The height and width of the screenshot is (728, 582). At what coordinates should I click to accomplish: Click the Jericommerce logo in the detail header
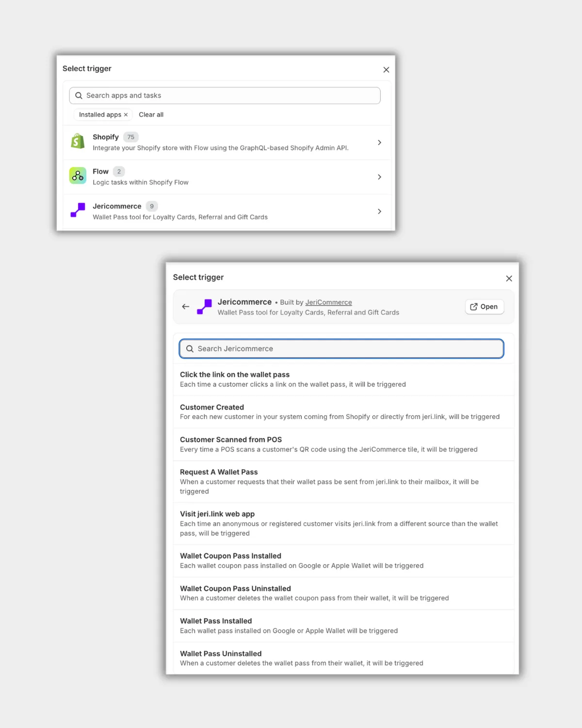[x=205, y=307]
